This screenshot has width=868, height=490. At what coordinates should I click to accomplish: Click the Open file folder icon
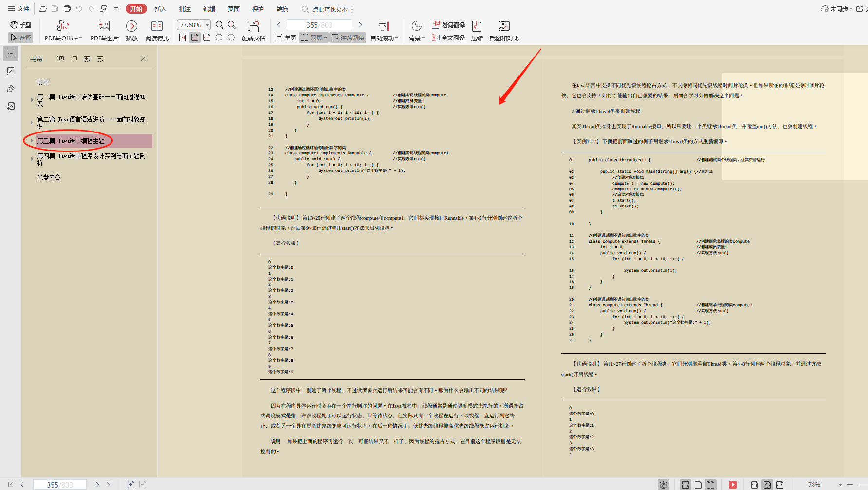click(43, 9)
